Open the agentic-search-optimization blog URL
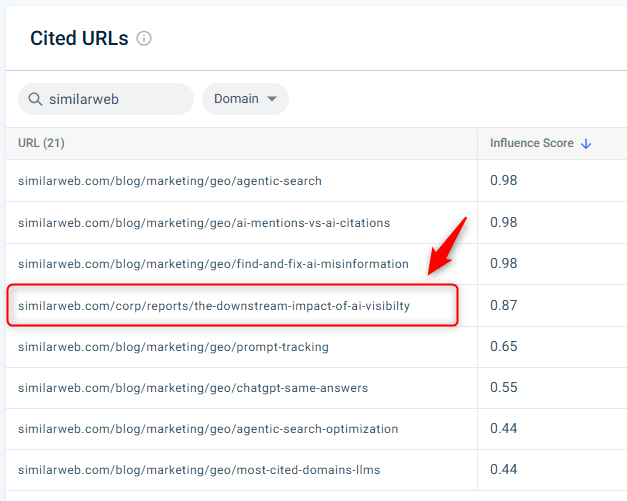627x501 pixels. point(208,429)
